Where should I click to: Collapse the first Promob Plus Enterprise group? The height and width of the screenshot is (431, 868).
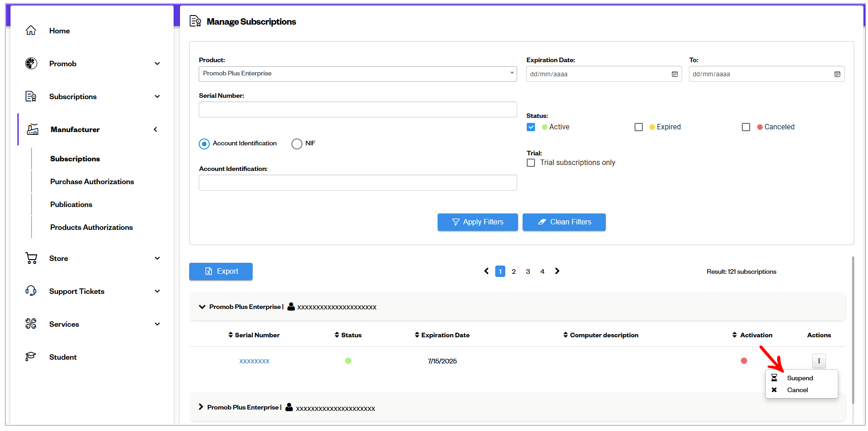pos(202,307)
